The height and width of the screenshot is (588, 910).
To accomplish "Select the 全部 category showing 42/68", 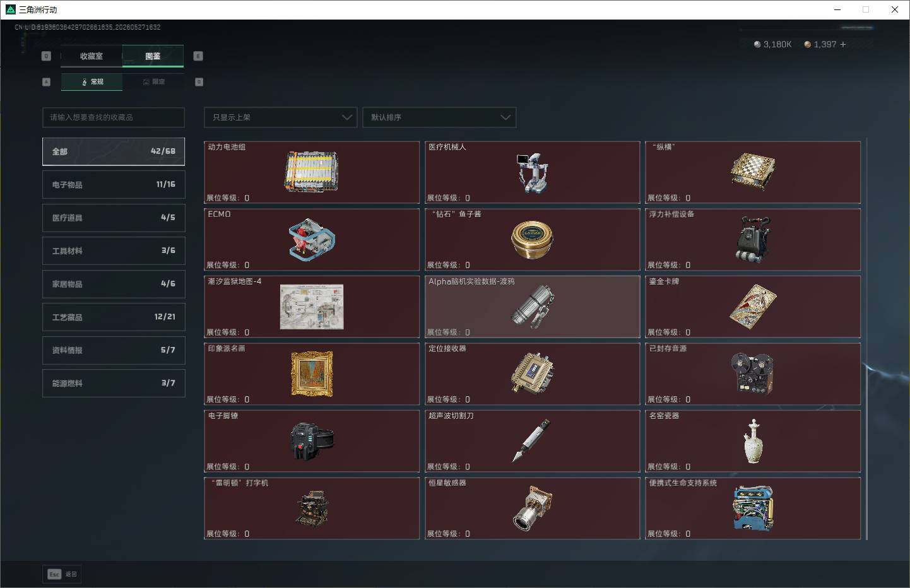I will (114, 151).
